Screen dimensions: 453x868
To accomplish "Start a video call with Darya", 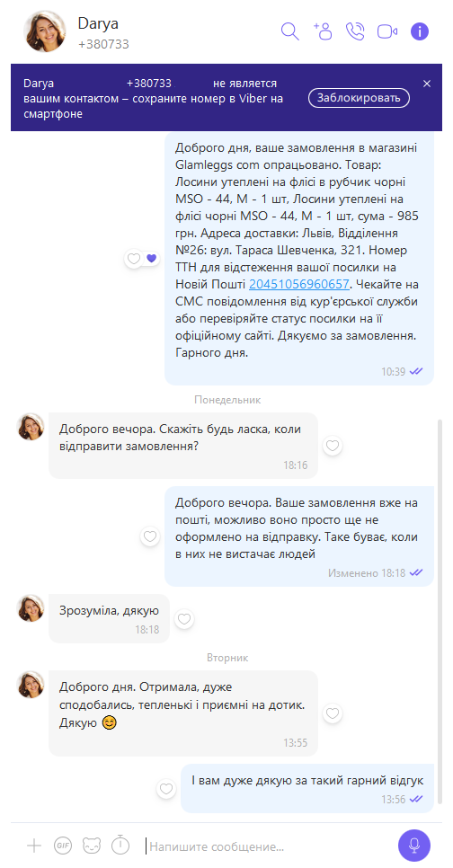I will pos(387,31).
